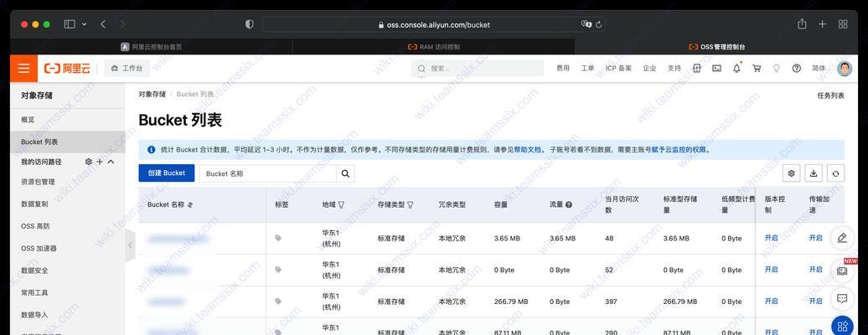Viewport: 868px width, 335px height.
Task: Refresh the bucket list
Action: click(x=835, y=173)
